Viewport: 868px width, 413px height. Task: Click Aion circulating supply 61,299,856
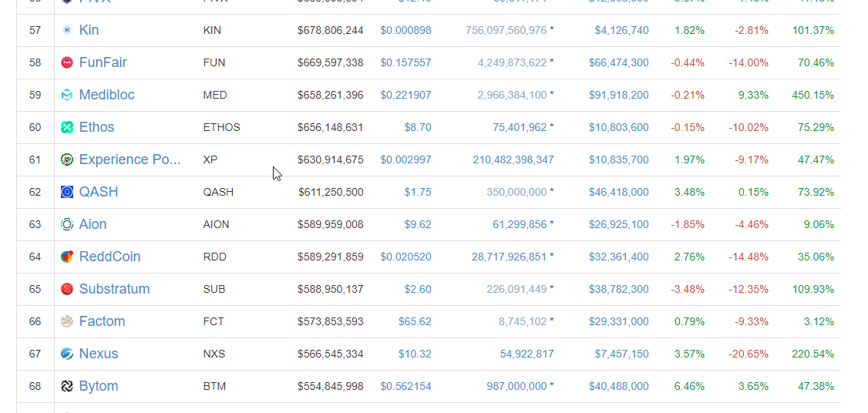tap(520, 225)
